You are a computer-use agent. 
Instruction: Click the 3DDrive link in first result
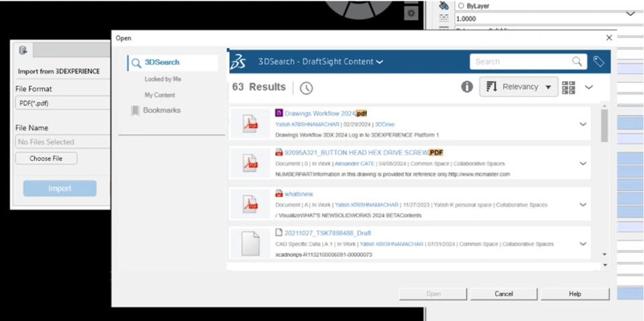point(385,125)
